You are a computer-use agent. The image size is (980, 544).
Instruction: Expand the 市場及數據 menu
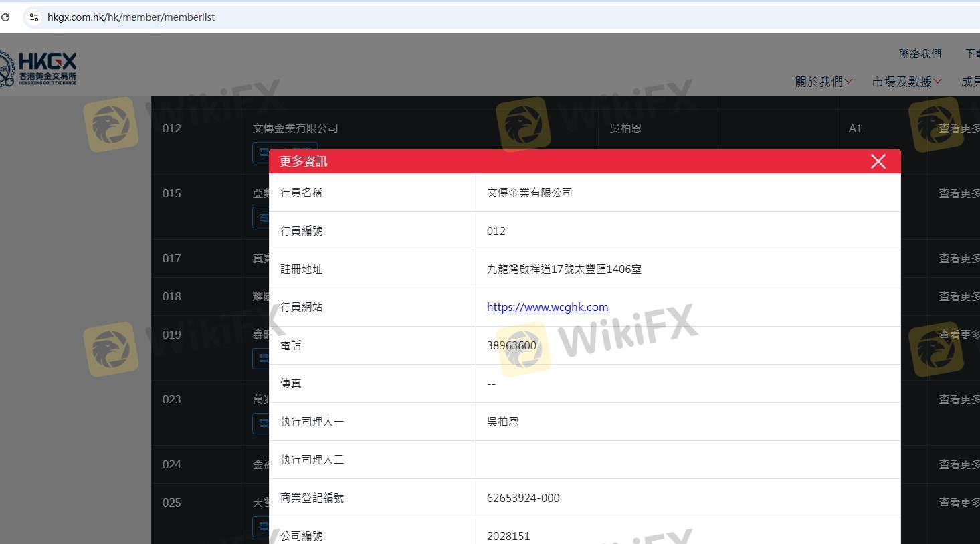[906, 82]
